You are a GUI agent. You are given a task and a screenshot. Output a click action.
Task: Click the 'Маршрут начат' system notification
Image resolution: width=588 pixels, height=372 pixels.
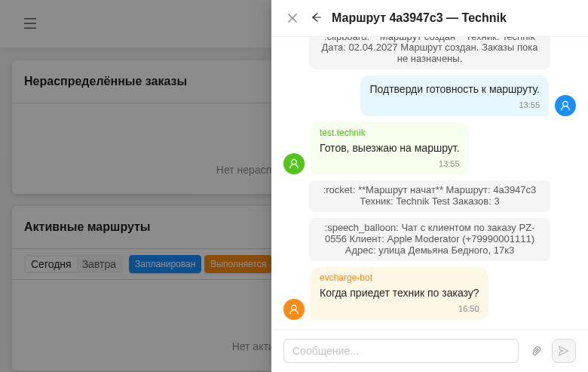click(430, 195)
